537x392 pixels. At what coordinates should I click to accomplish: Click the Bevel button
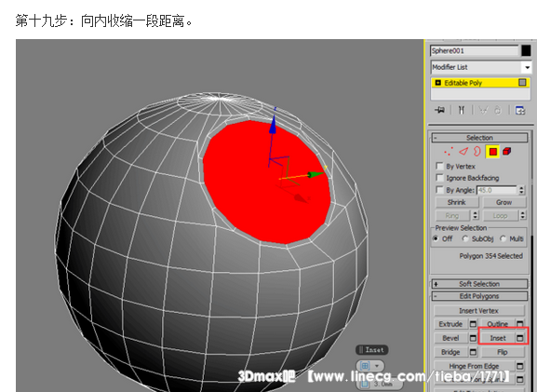pyautogui.click(x=450, y=338)
